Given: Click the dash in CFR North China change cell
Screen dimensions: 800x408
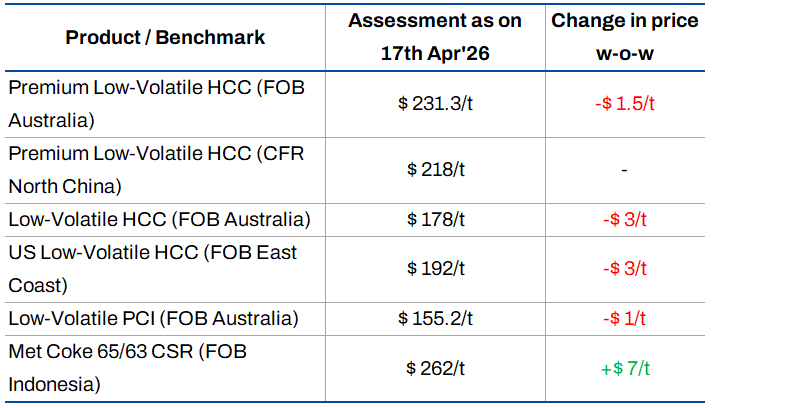Looking at the screenshot, I should pos(624,170).
